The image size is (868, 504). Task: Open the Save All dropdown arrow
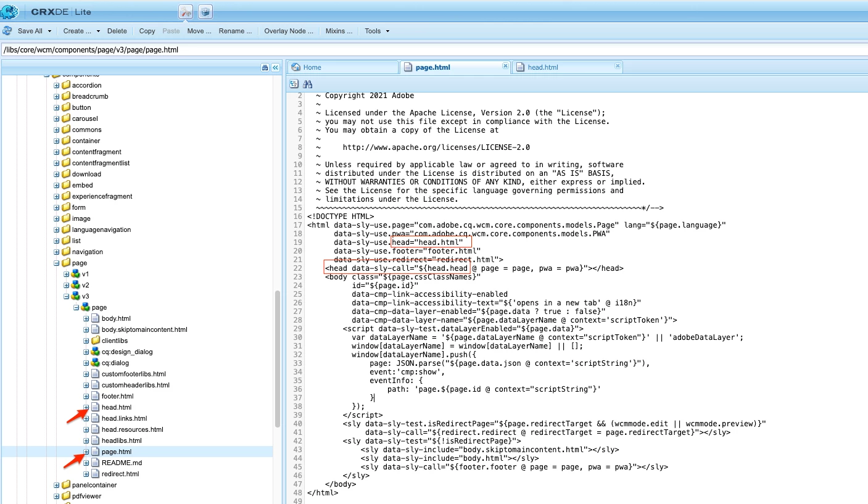pyautogui.click(x=50, y=31)
